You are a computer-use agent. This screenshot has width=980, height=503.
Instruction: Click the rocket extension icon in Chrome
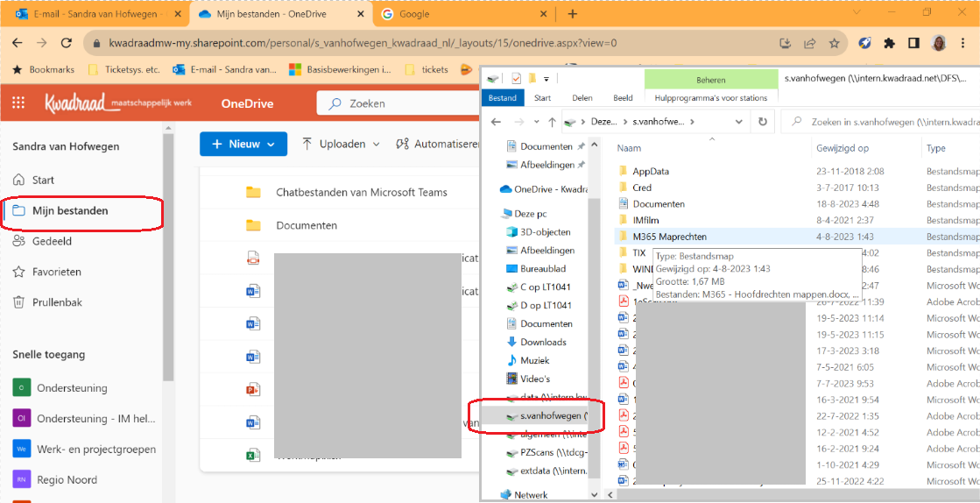tap(864, 43)
